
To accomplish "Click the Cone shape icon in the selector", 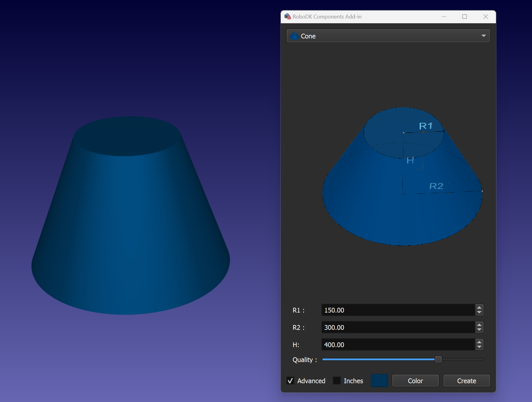I will [x=294, y=36].
